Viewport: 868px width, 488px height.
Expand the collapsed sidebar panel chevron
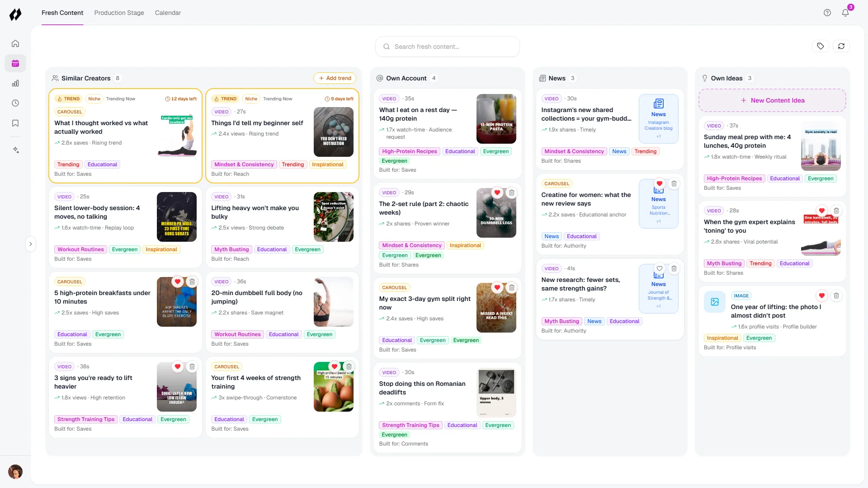click(x=31, y=244)
